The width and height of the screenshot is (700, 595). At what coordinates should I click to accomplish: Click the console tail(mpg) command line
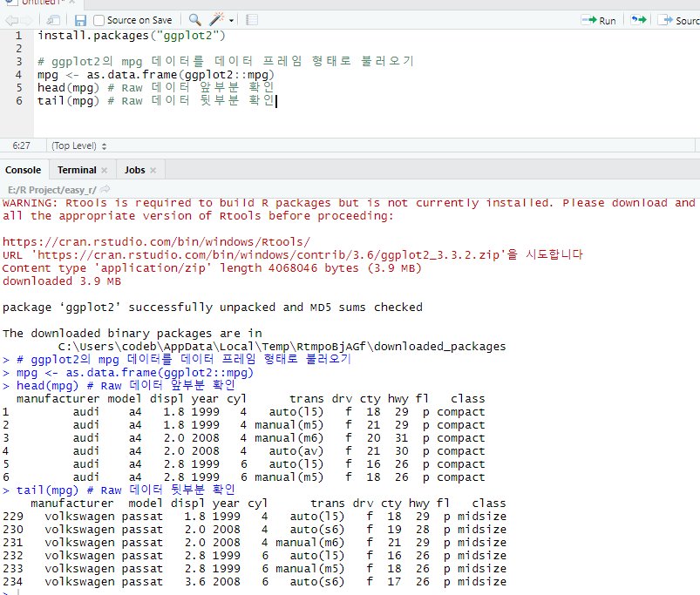126,490
